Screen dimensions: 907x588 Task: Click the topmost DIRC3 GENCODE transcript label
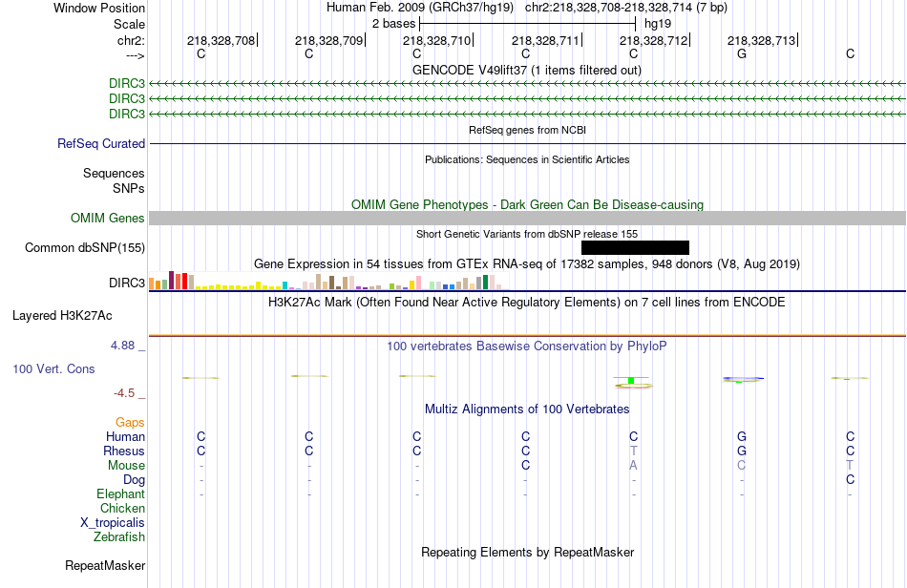coord(127,83)
